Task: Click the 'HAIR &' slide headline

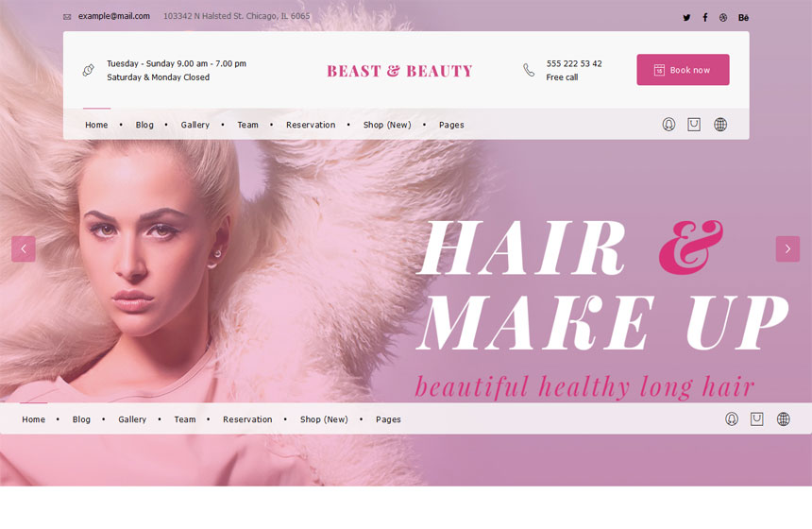Action: (x=571, y=247)
